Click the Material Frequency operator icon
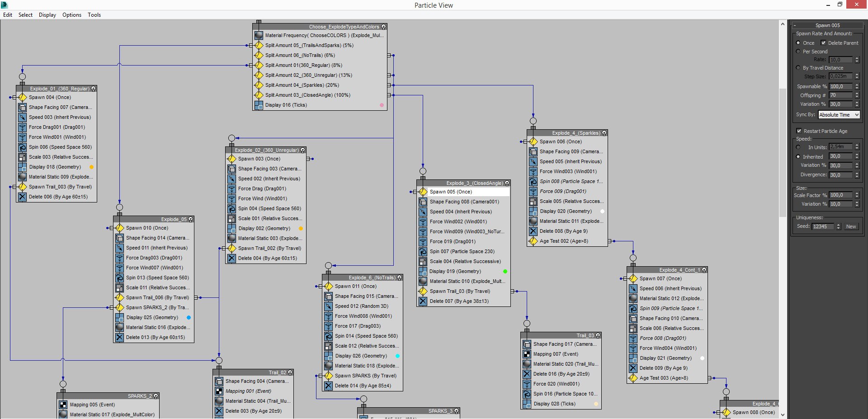 click(259, 35)
